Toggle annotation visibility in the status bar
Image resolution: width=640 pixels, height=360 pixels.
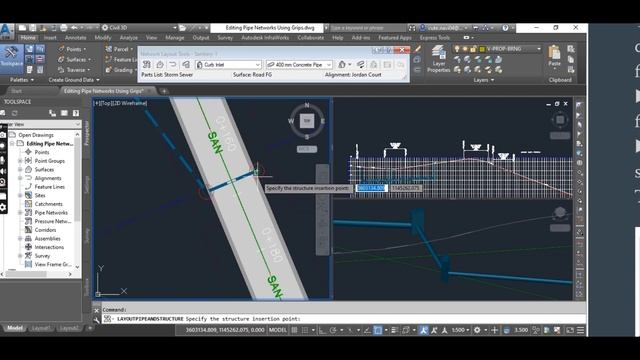click(423, 330)
